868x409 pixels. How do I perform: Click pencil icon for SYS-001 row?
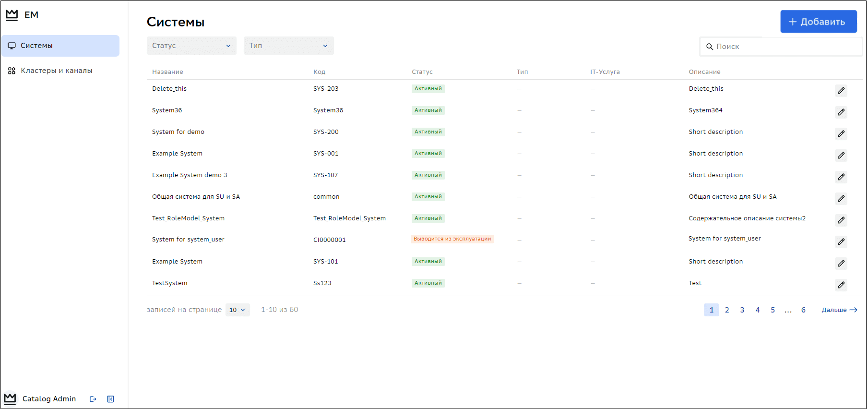pos(841,156)
